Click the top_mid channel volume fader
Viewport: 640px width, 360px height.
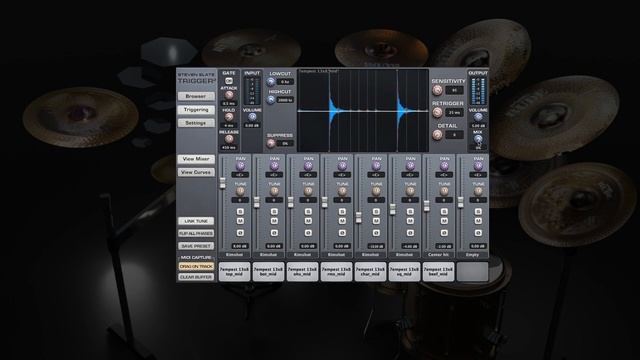(x=223, y=183)
